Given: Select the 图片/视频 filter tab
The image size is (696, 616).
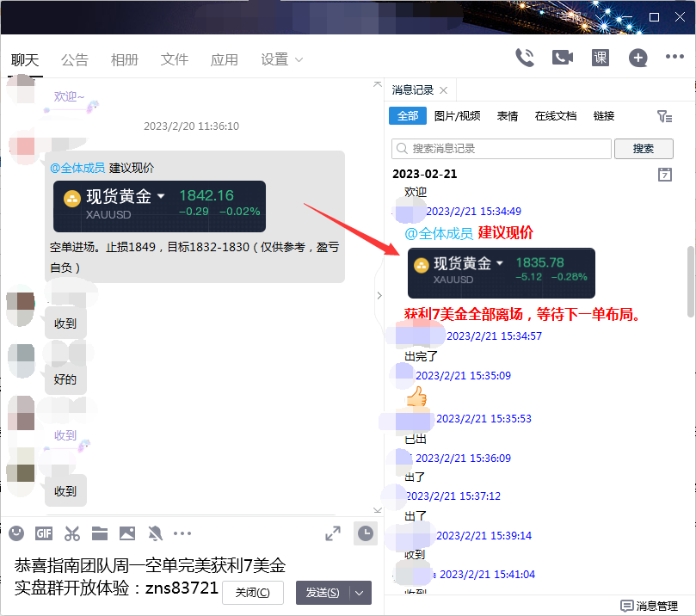Looking at the screenshot, I should tap(458, 116).
